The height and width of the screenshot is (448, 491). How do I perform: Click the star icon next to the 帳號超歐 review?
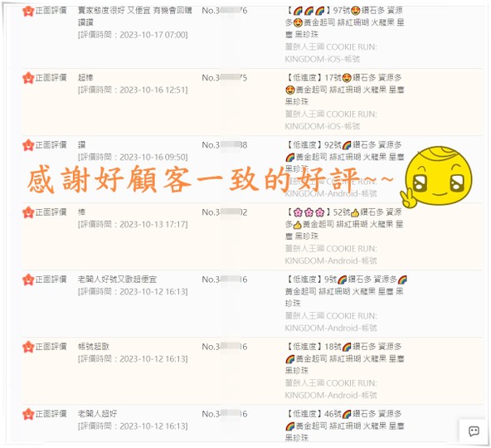[x=28, y=347]
